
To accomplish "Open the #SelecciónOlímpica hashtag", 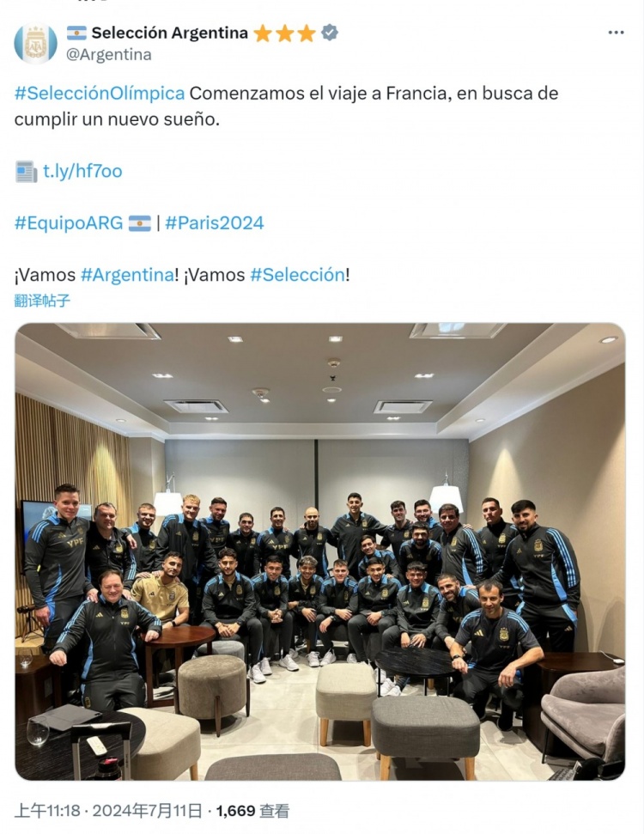I will (x=100, y=93).
